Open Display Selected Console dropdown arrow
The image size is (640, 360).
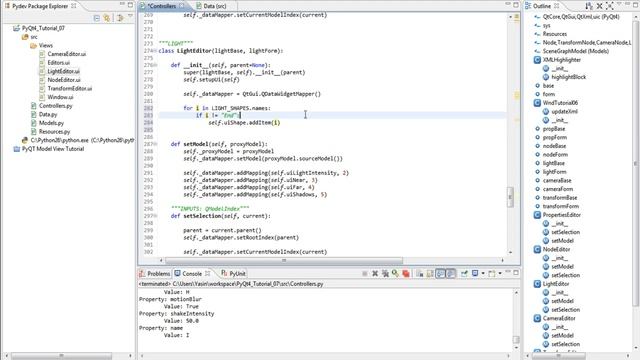tap(483, 273)
